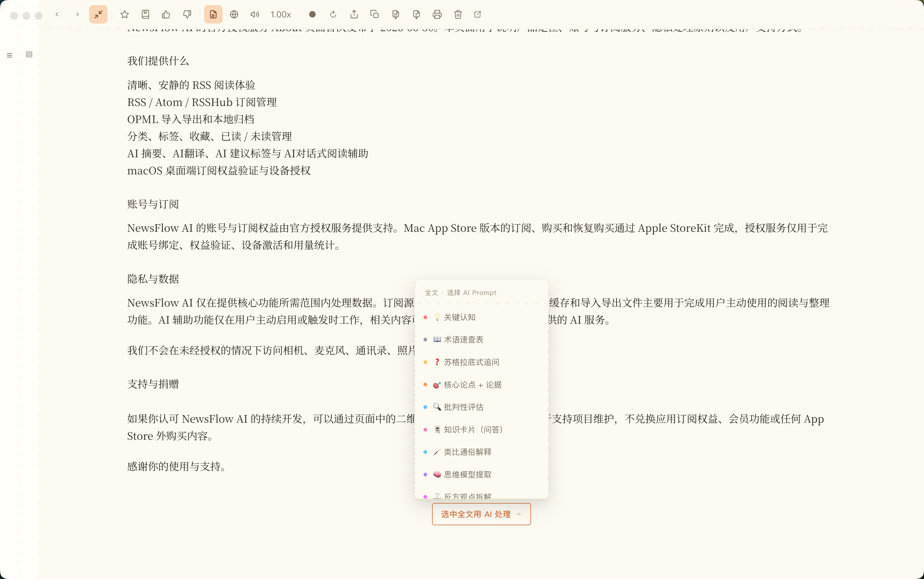Click the line starting with AI 摘要、AI翻译

tap(248, 154)
